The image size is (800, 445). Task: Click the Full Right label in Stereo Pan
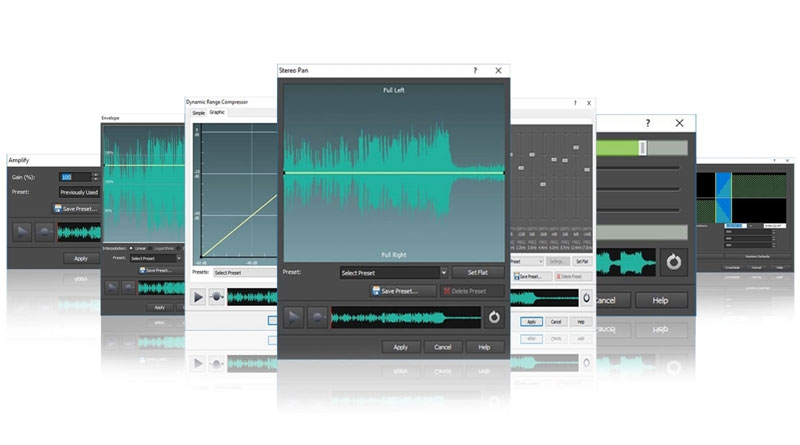coord(394,255)
